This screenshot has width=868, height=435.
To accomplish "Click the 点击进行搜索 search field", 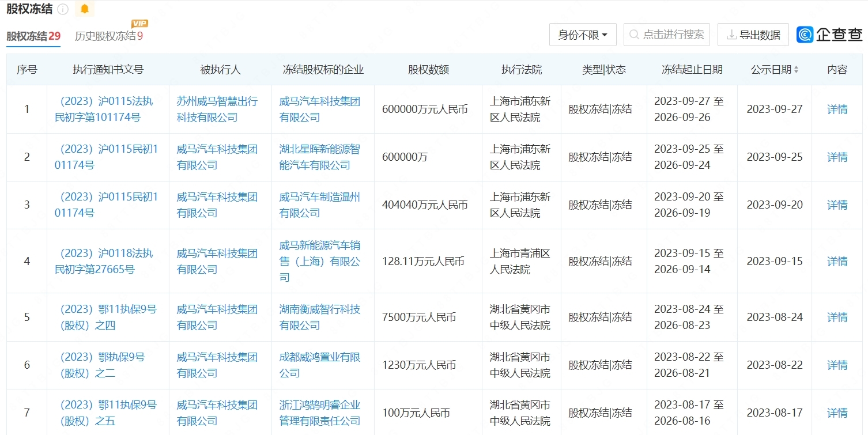I will click(667, 35).
